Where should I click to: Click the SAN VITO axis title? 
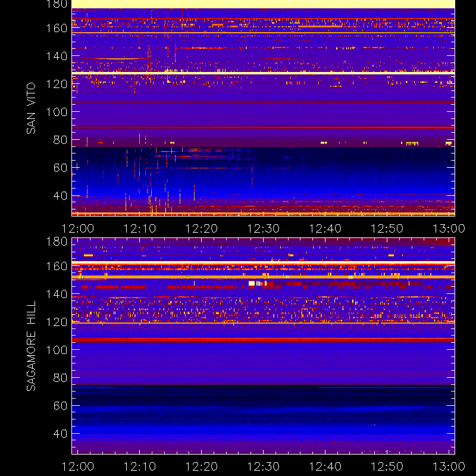tap(32, 108)
